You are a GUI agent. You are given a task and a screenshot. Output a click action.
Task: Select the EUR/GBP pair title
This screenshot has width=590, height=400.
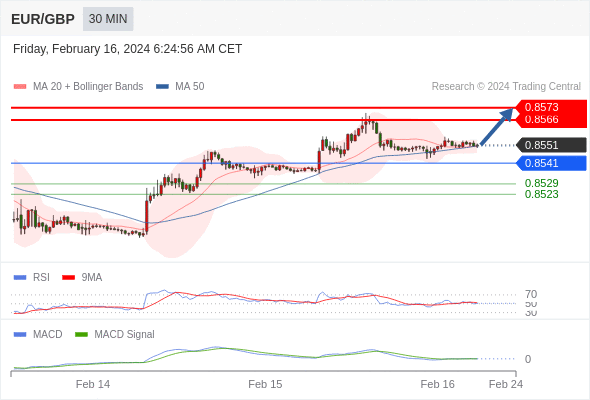(43, 19)
